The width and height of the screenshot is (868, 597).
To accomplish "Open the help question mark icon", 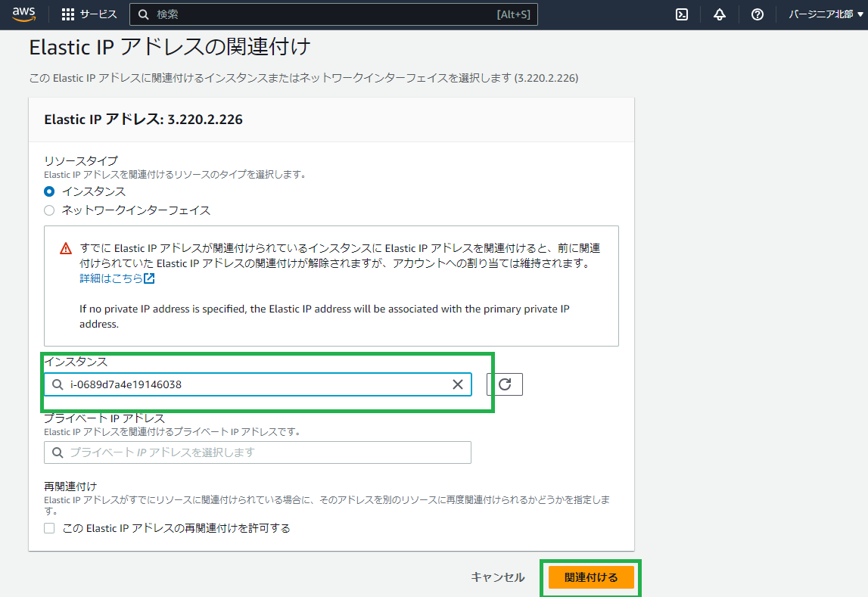I will point(758,14).
